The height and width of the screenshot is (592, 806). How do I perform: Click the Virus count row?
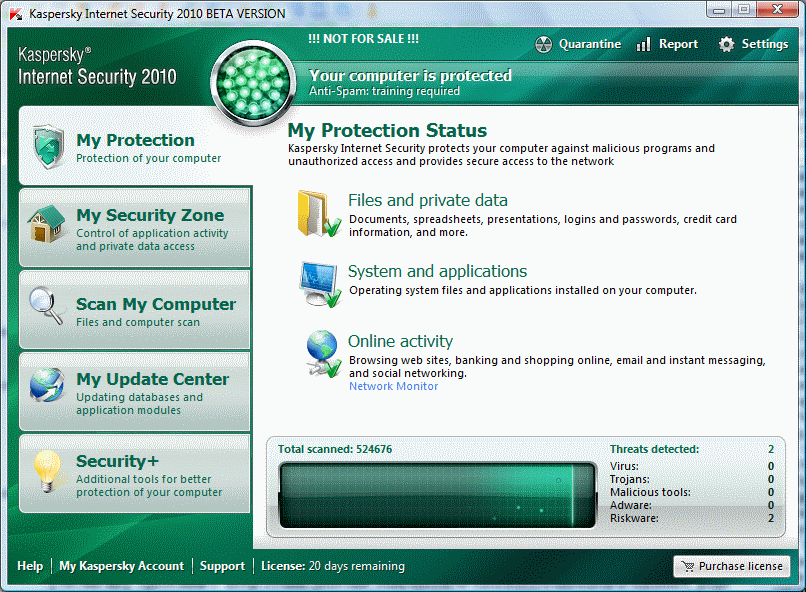pos(691,466)
